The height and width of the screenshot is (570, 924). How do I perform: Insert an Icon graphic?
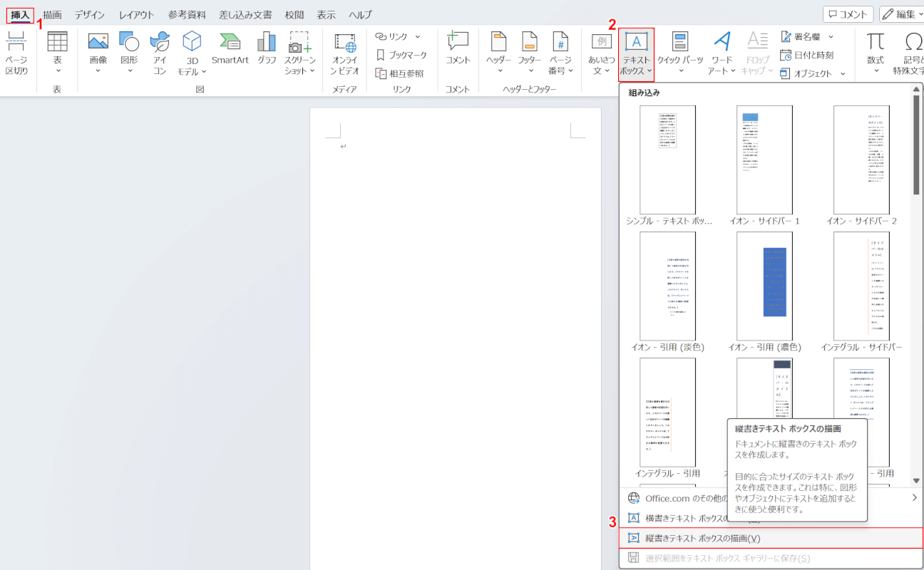[160, 53]
